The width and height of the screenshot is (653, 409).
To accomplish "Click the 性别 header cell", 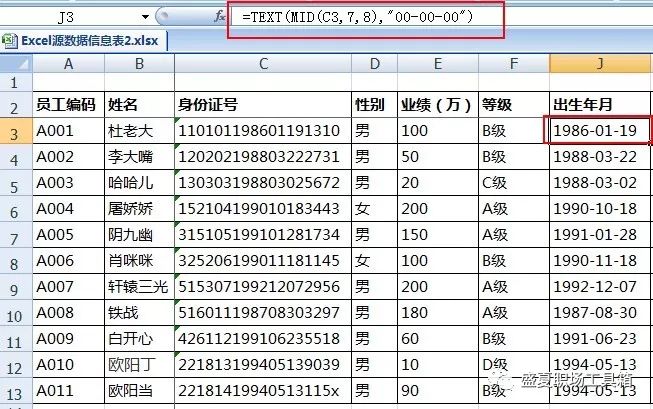I will (x=375, y=105).
